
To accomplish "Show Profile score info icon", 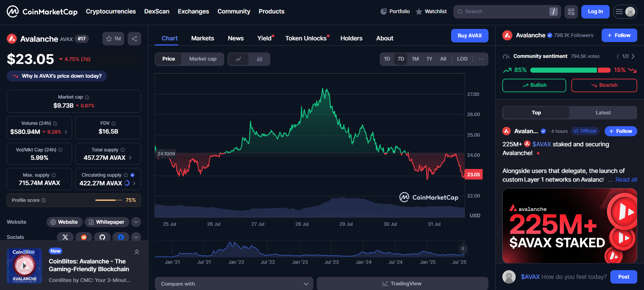I will (44, 200).
